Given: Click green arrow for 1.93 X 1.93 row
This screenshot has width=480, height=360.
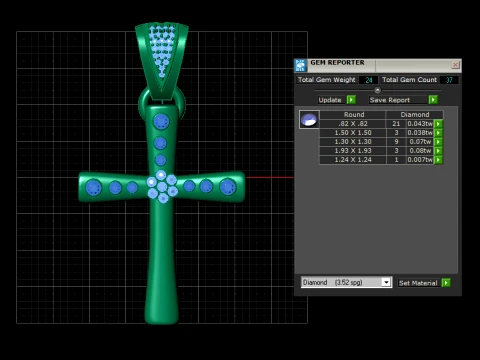Looking at the screenshot, I should 438,151.
